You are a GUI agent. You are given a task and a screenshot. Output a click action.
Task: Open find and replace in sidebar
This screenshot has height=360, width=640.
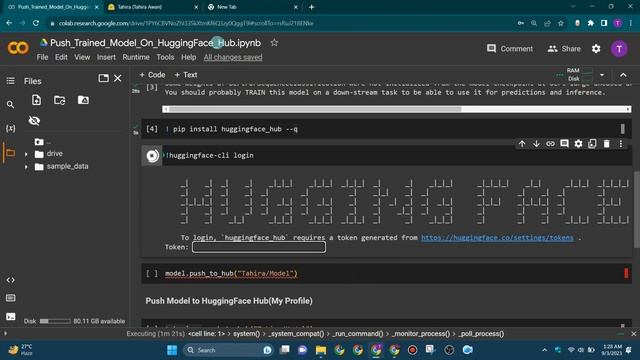[11, 105]
